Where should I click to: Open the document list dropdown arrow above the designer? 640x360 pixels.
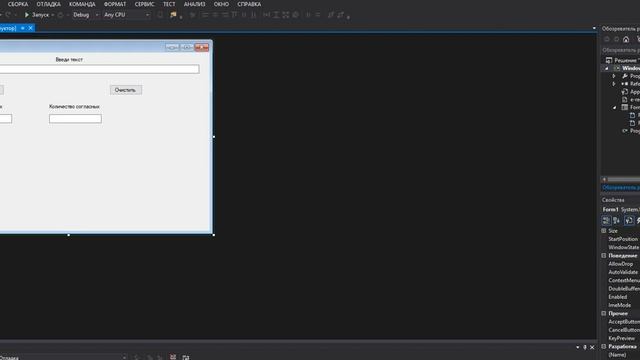point(594,28)
